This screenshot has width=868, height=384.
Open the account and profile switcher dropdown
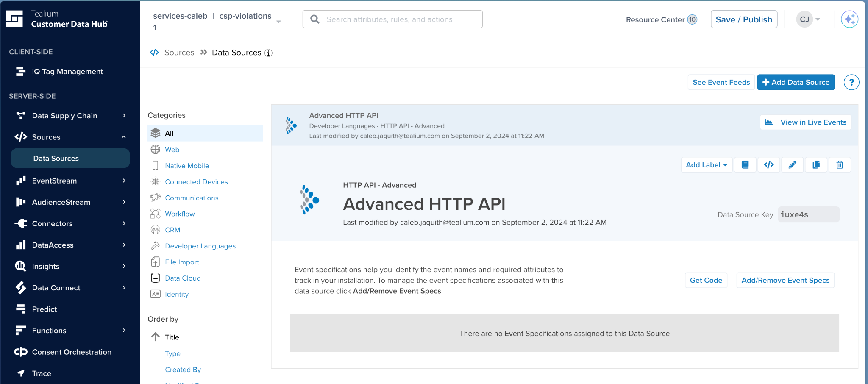278,22
